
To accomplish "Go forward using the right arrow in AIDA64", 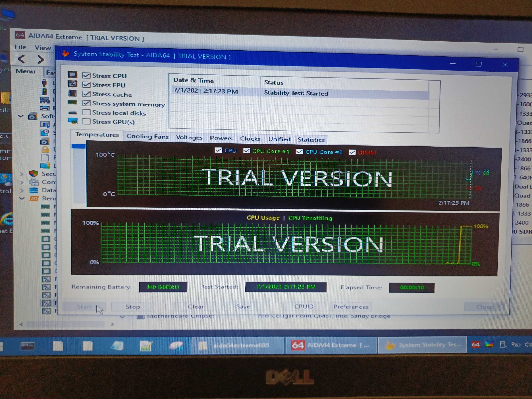I will point(41,59).
